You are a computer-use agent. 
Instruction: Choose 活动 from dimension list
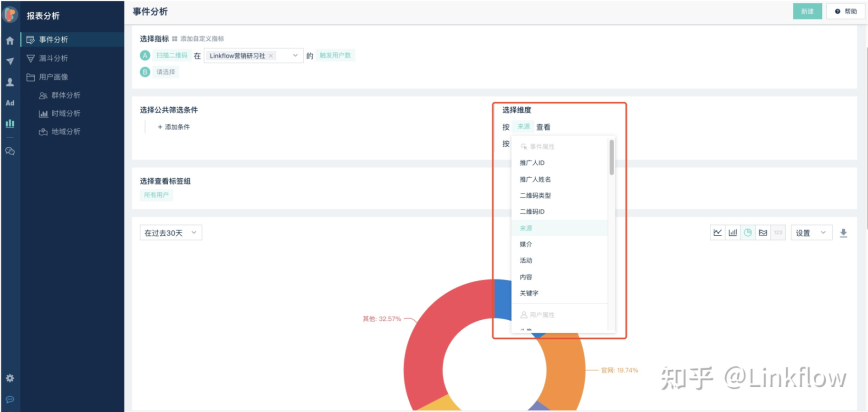pyautogui.click(x=559, y=260)
